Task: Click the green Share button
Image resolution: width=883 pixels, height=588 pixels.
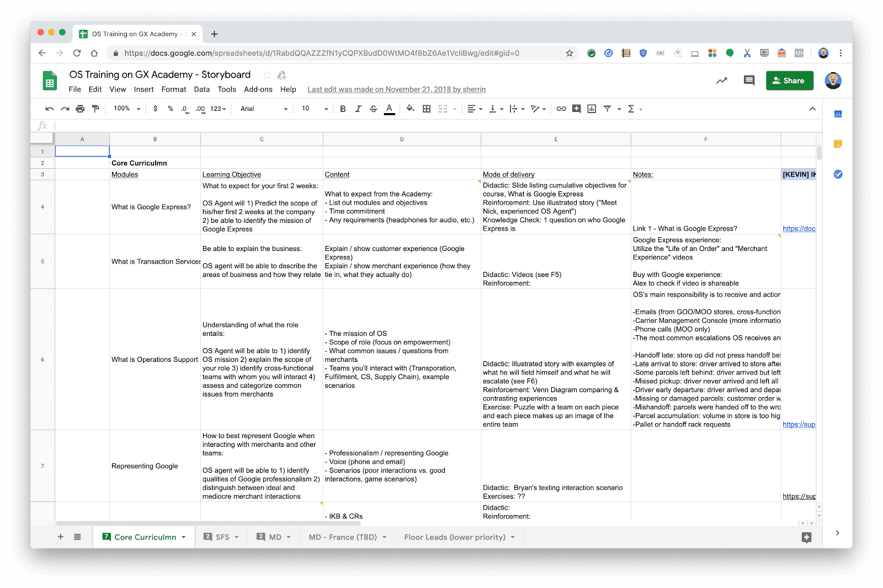Action: coord(790,81)
